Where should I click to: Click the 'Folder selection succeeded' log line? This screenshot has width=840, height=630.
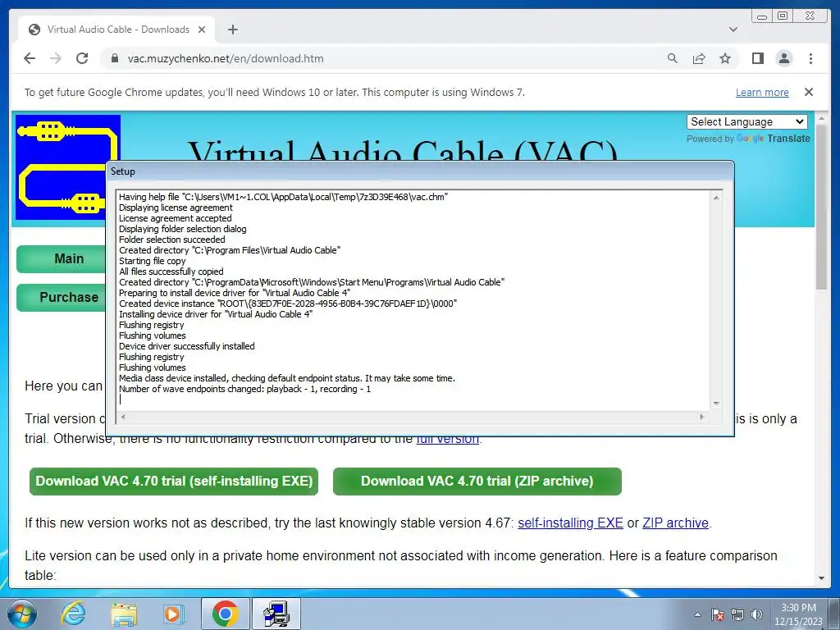pos(172,240)
